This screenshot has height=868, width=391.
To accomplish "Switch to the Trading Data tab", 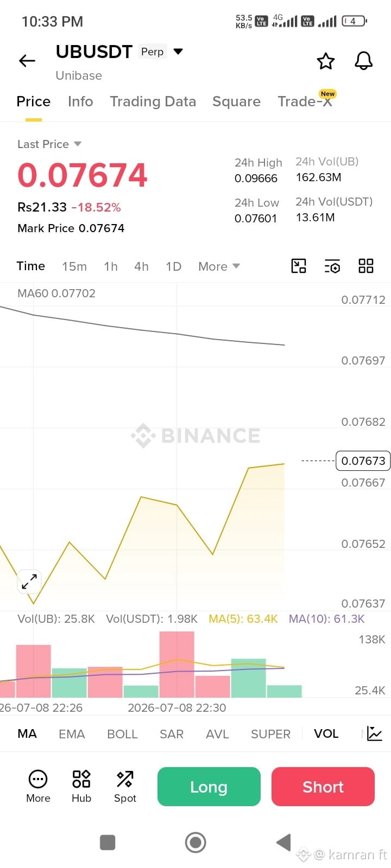I will pyautogui.click(x=153, y=101).
